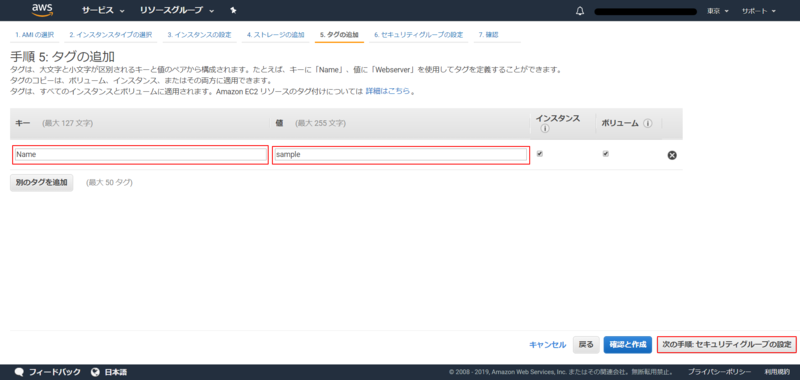
Task: Click the キー column header
Action: click(22, 123)
